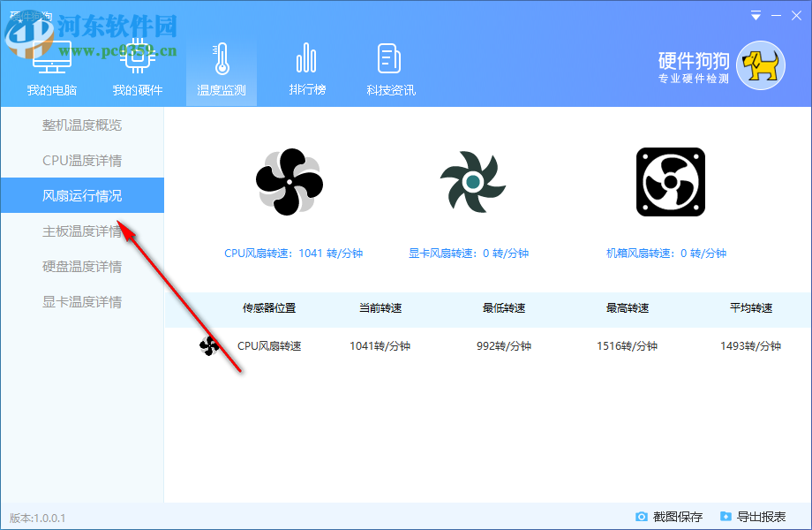Click the camera icon beside 截图保存
812x530 pixels.
pos(642,516)
